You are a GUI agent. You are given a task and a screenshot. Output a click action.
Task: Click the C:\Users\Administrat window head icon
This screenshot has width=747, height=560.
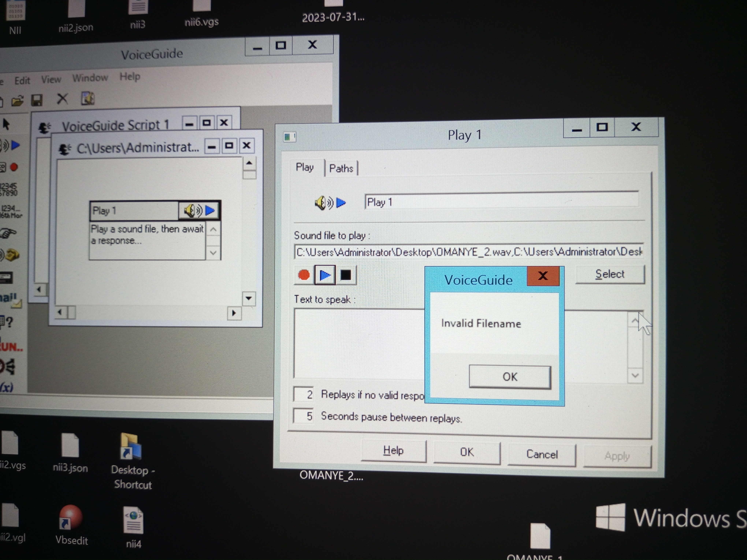click(64, 149)
